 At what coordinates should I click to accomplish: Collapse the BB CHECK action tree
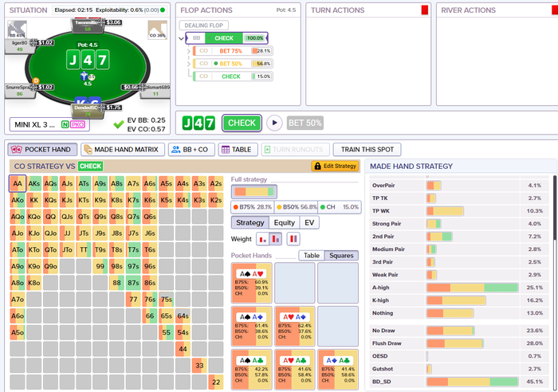181,38
